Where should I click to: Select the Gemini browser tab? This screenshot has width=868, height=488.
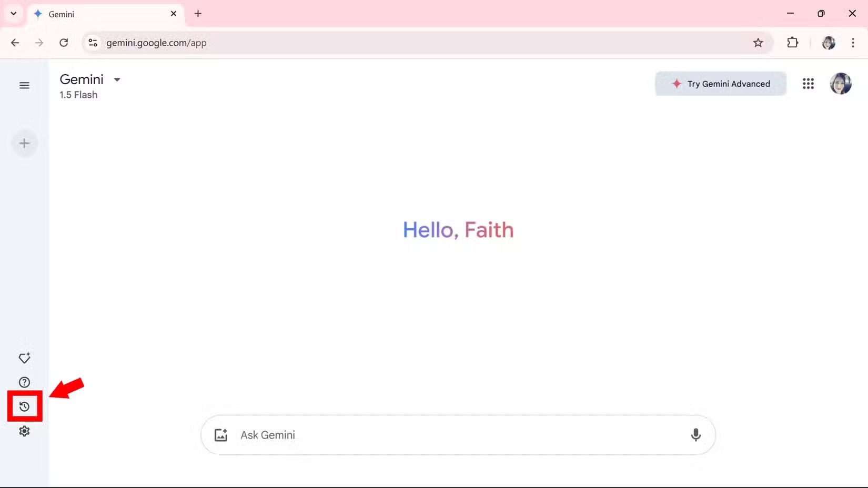pyautogui.click(x=105, y=14)
